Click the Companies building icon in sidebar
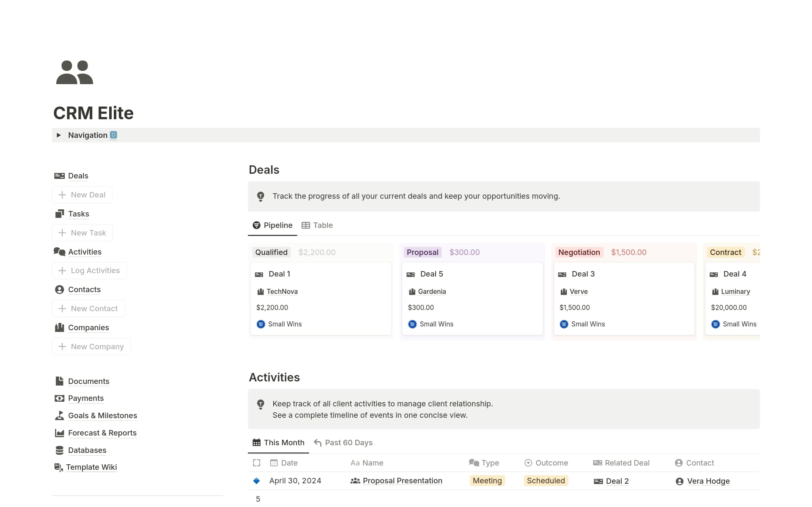Viewport: 812px width, 507px height. point(59,328)
